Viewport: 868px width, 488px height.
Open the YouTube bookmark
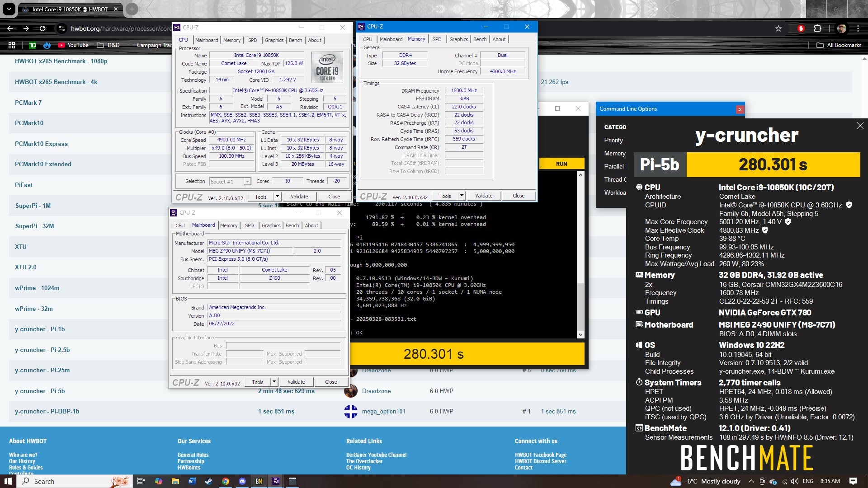coord(73,45)
